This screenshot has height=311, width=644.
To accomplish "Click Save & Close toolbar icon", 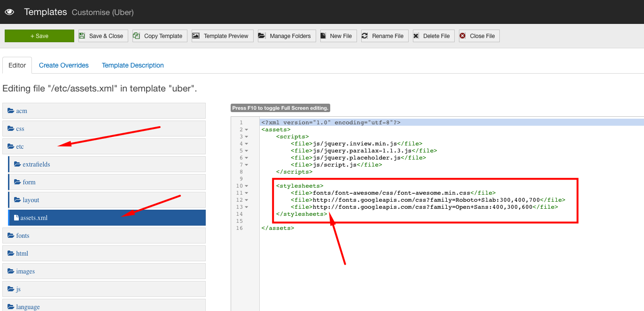I will [82, 36].
